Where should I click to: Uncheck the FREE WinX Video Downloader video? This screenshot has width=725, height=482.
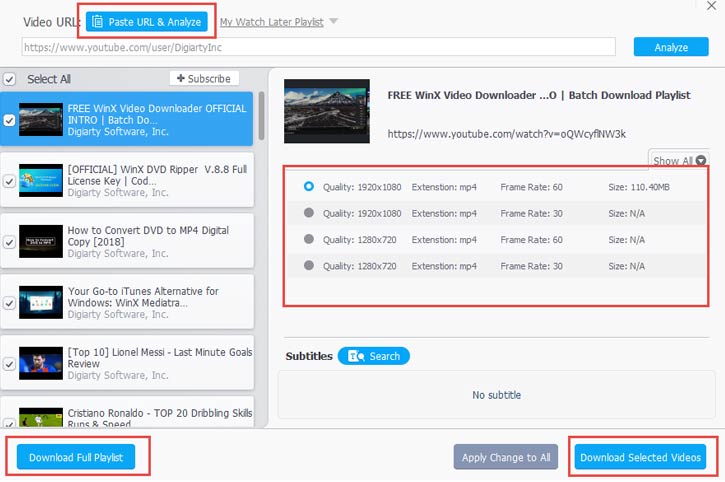tap(9, 120)
